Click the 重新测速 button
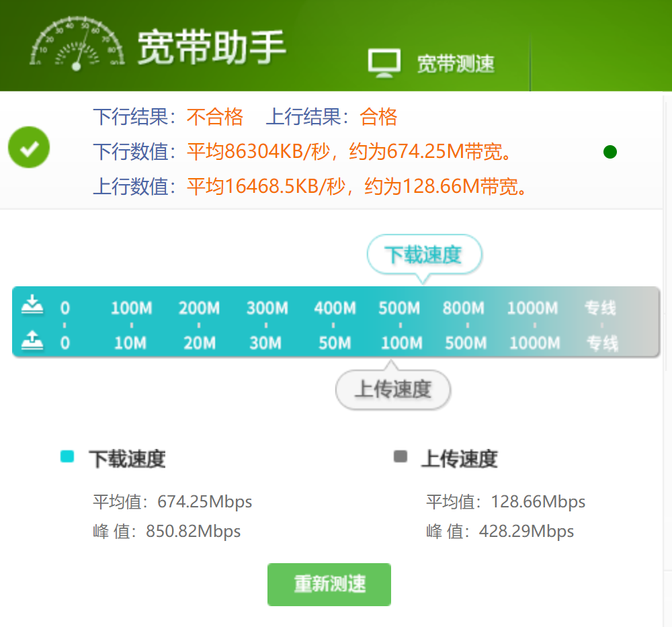This screenshot has width=672, height=627. [329, 584]
